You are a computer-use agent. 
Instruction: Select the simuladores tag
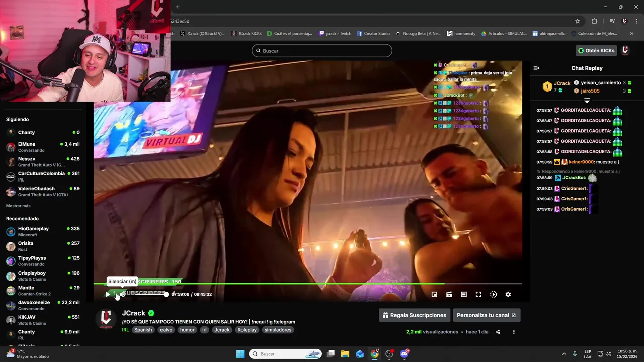[x=278, y=330]
